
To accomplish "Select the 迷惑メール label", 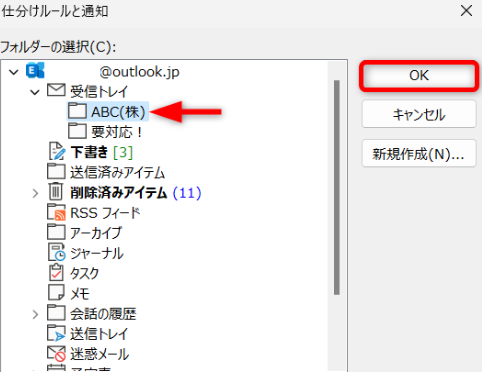I will (99, 354).
